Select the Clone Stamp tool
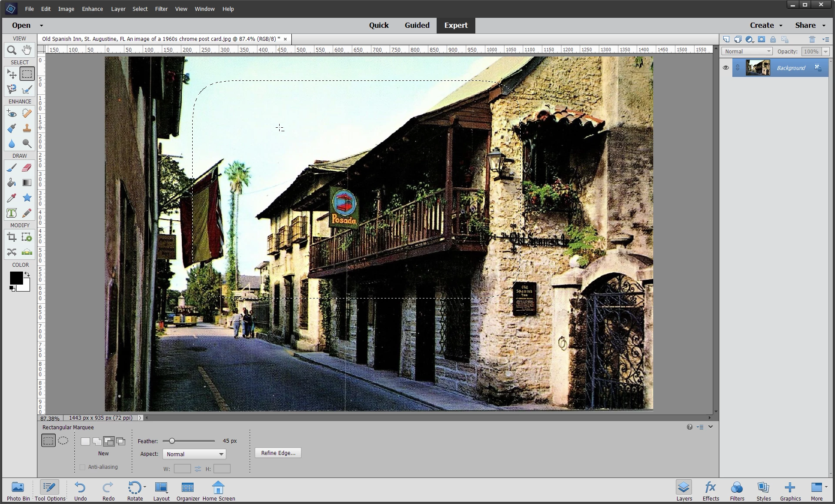This screenshot has height=504, width=835. [27, 128]
